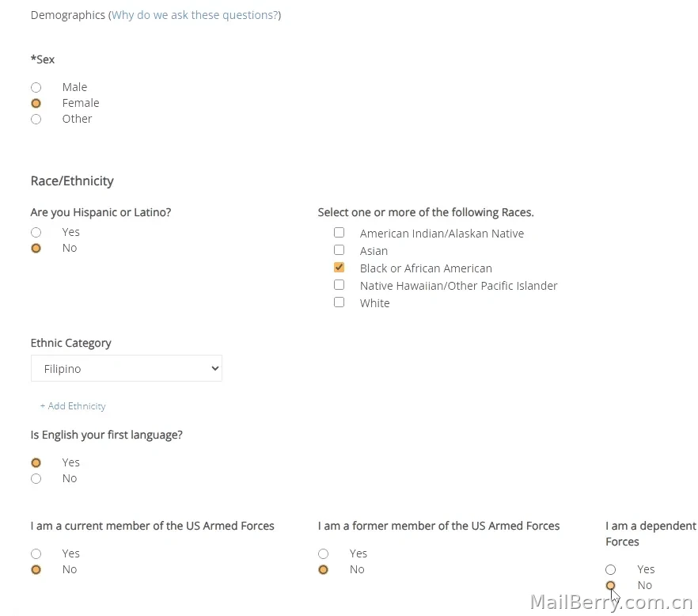Tick the Asian race checkbox
698x616 pixels.
340,250
